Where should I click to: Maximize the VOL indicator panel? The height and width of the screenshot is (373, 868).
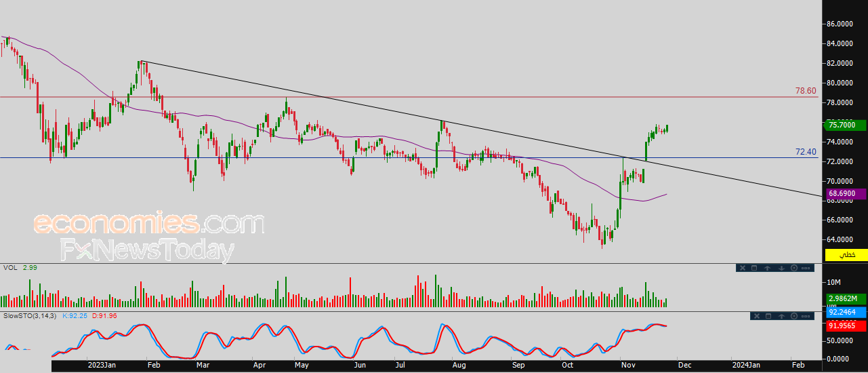tap(754, 268)
